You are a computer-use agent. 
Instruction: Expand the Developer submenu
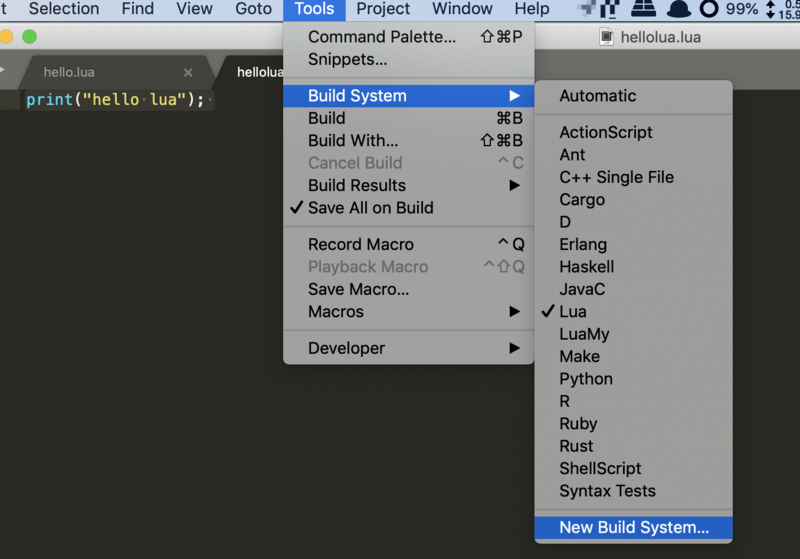(x=409, y=348)
